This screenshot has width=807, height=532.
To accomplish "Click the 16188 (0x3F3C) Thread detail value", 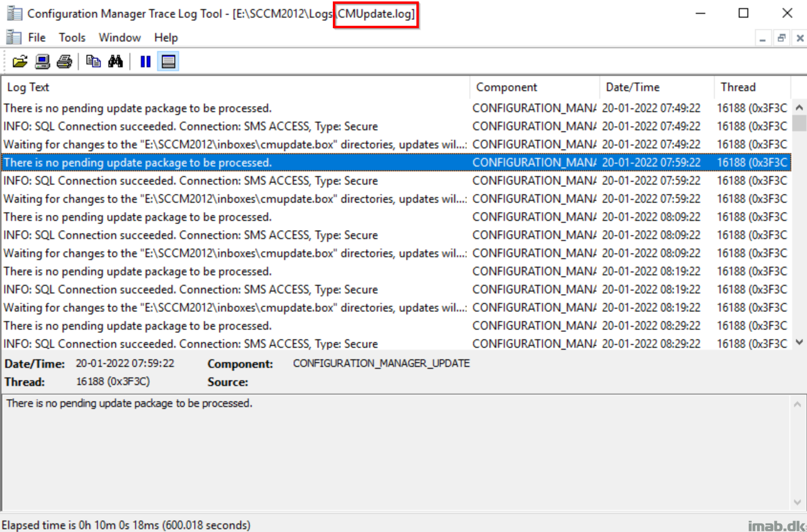I will [x=113, y=382].
